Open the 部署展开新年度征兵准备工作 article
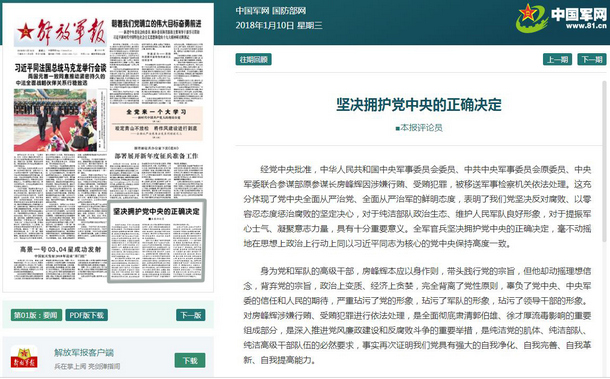Viewport: 610px width, 379px height. 156,156
